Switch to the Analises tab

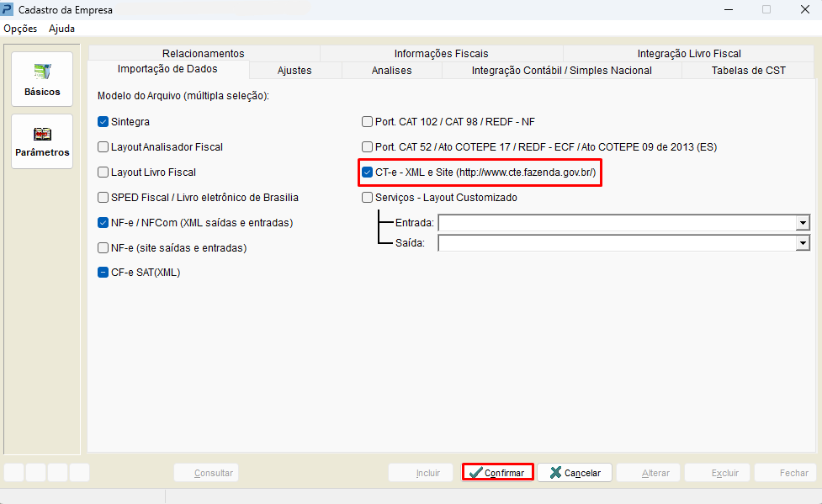pos(391,71)
